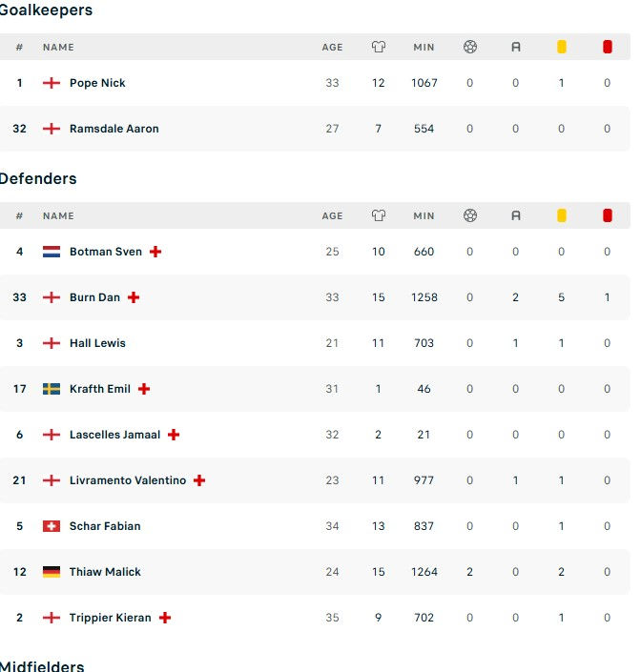
Task: Select Burn Dan from defenders list
Action: [x=94, y=297]
